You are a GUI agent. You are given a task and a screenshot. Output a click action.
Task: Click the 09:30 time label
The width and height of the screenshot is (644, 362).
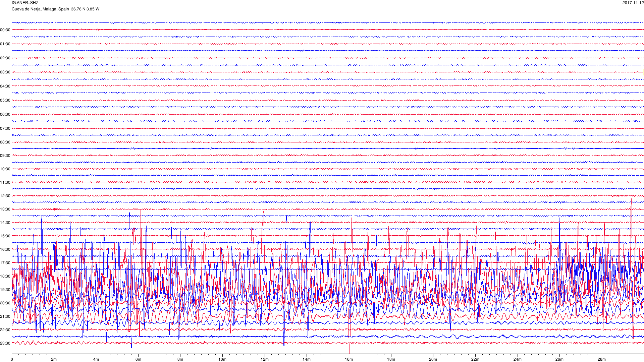5,156
